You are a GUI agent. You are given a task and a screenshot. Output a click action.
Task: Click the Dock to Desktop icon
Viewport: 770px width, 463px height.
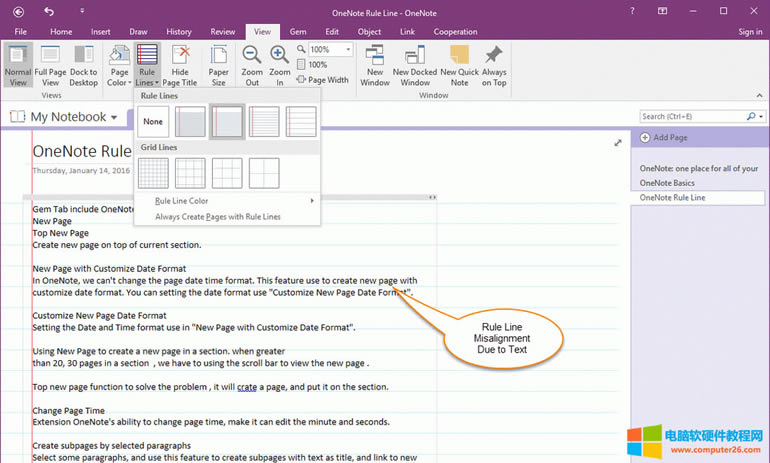pyautogui.click(x=84, y=65)
